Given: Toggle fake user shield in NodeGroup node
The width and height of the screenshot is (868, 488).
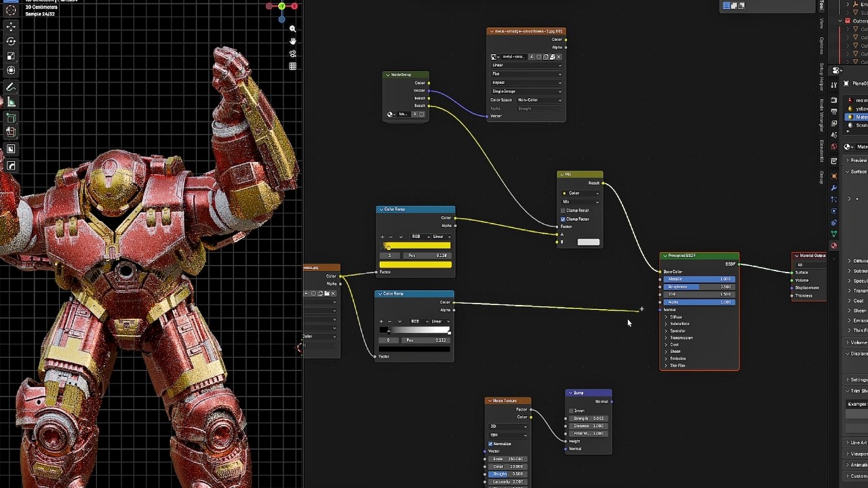Looking at the screenshot, I should [421, 114].
